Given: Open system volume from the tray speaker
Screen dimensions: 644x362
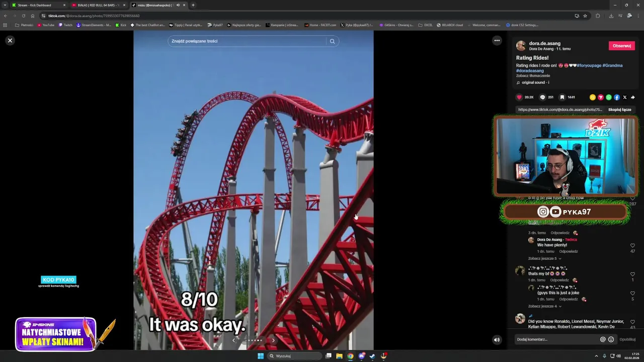Looking at the screenshot, I should click(x=618, y=356).
